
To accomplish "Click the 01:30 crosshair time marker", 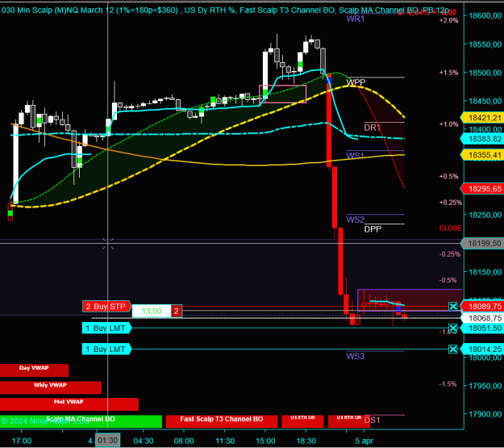I will coord(108,440).
